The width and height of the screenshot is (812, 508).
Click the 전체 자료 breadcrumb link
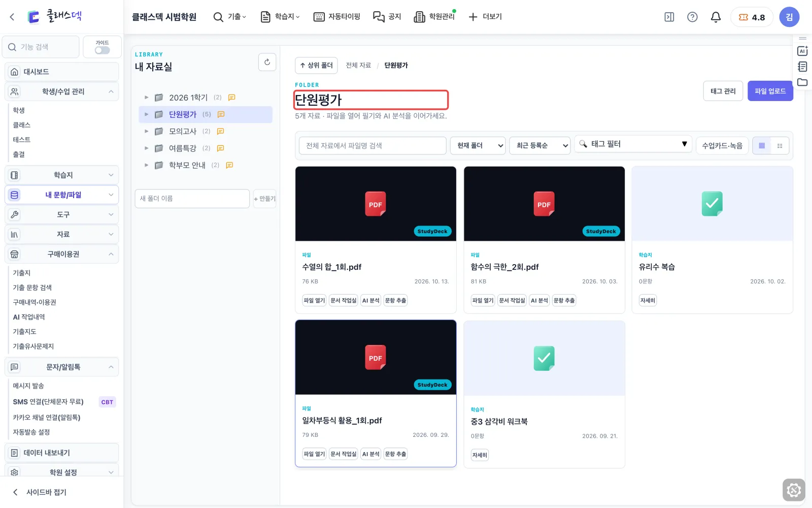point(358,66)
